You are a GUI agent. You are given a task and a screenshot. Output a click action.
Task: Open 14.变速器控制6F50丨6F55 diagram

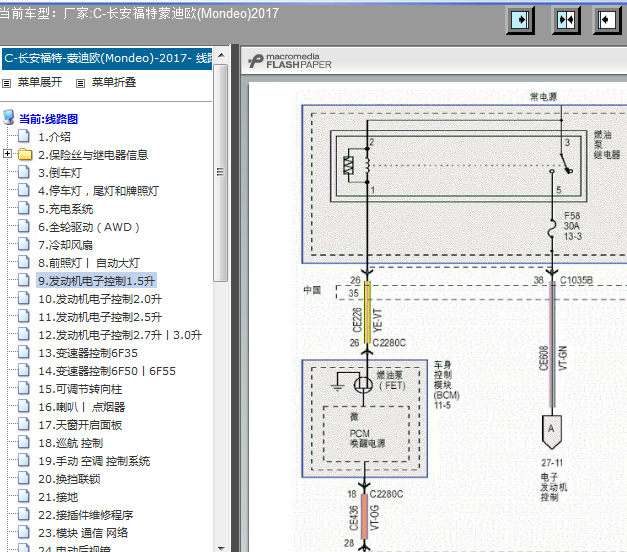pyautogui.click(x=107, y=371)
